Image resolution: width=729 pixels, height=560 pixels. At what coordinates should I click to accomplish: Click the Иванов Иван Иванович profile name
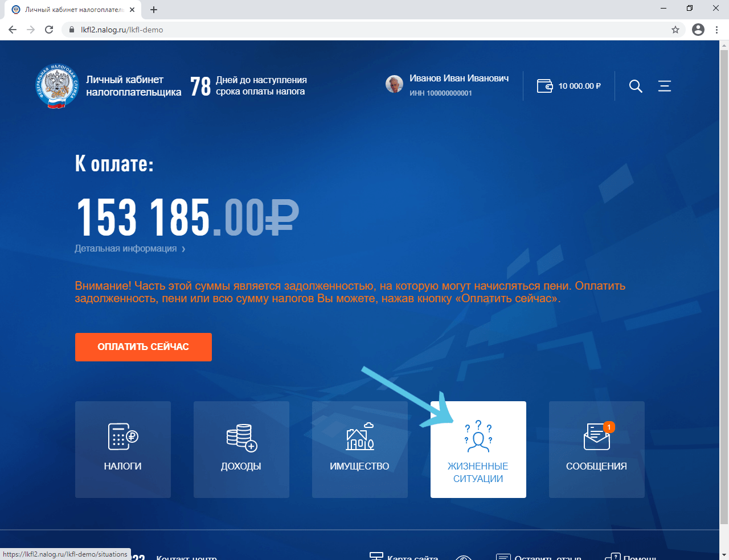coord(460,79)
